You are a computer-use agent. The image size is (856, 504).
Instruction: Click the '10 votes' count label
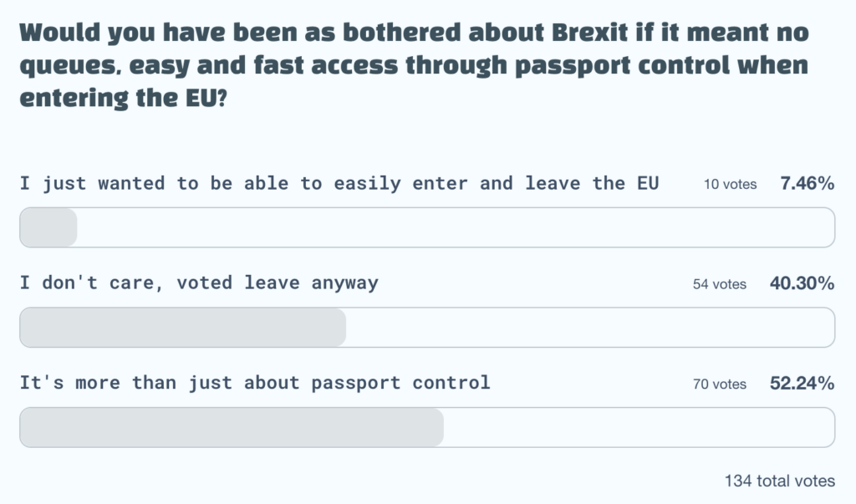point(730,184)
